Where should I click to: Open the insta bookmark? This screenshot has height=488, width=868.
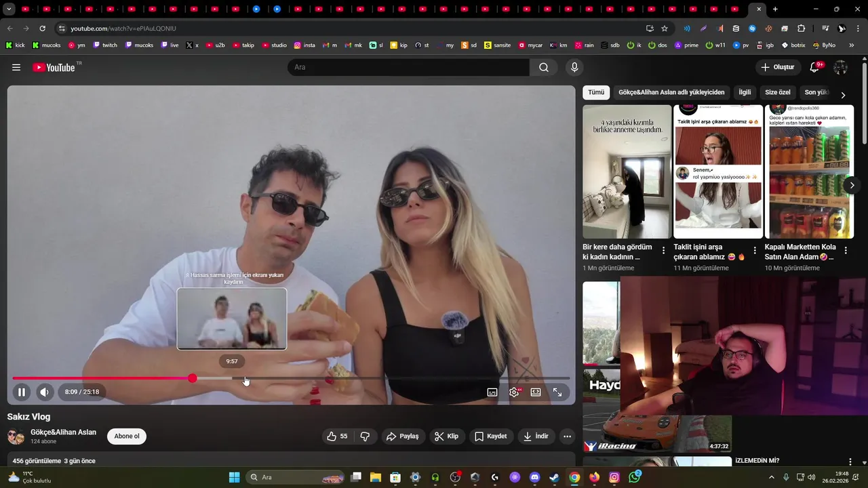[304, 45]
